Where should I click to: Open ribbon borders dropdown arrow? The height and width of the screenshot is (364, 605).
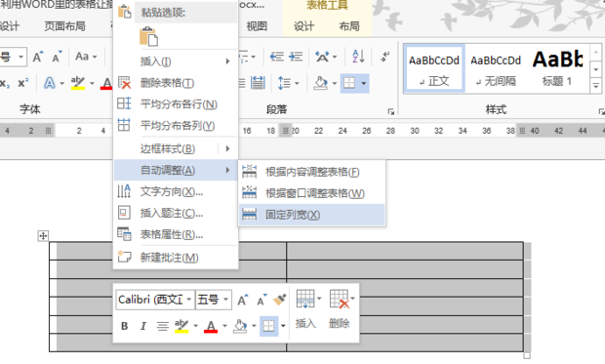tap(363, 83)
